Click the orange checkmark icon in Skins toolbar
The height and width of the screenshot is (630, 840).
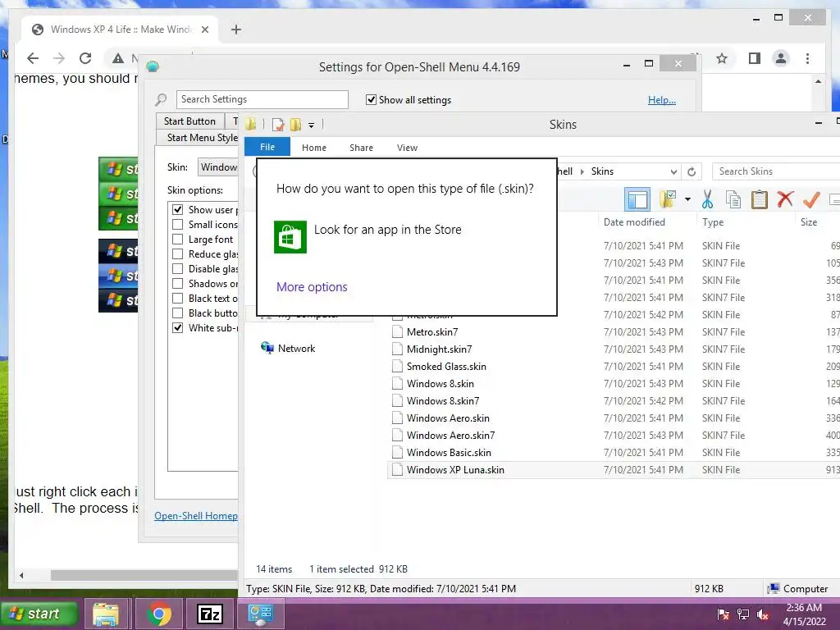[x=811, y=200]
